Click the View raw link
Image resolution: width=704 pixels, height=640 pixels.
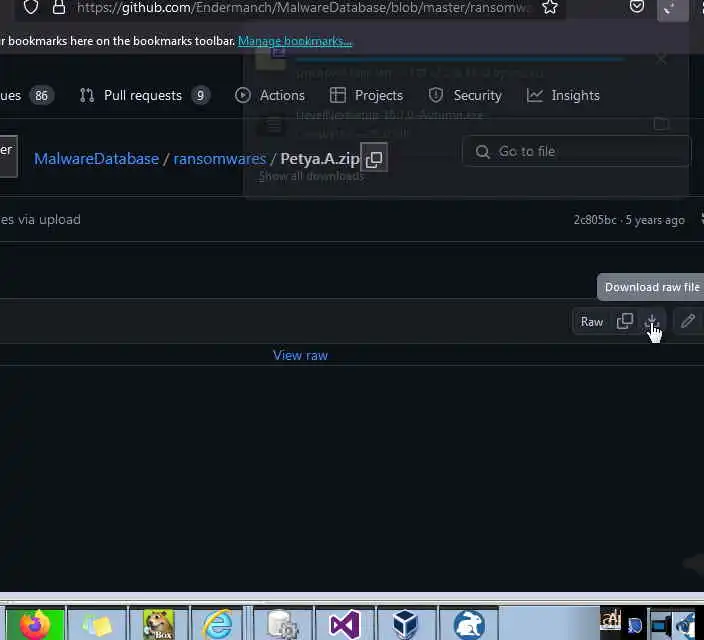click(300, 355)
